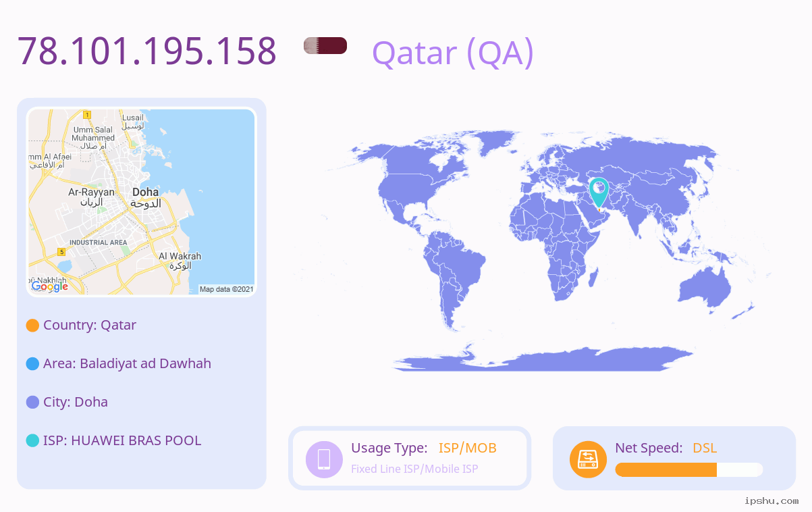Click the mobile phone Usage Type icon

324,459
